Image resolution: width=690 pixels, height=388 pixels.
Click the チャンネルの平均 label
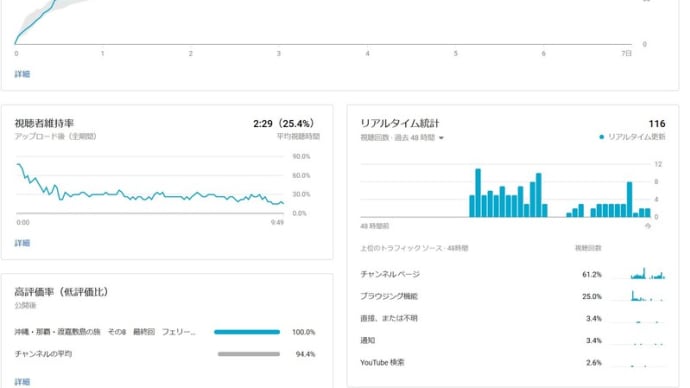pyautogui.click(x=43, y=354)
